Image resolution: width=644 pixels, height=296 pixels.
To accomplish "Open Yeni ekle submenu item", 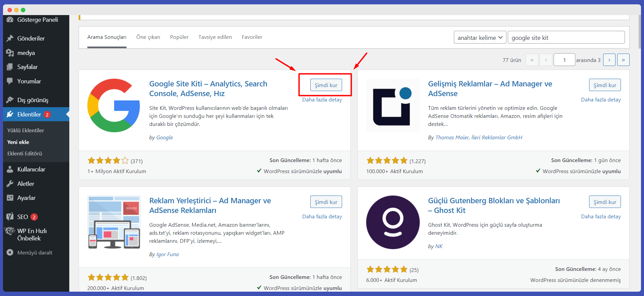I will click(x=18, y=142).
